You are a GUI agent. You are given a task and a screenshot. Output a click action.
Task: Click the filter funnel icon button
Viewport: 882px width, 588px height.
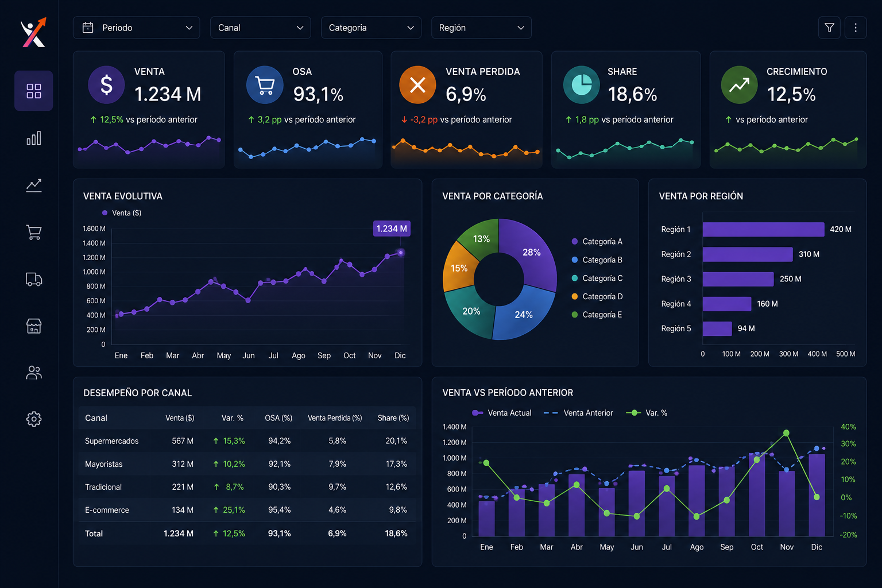pos(829,28)
